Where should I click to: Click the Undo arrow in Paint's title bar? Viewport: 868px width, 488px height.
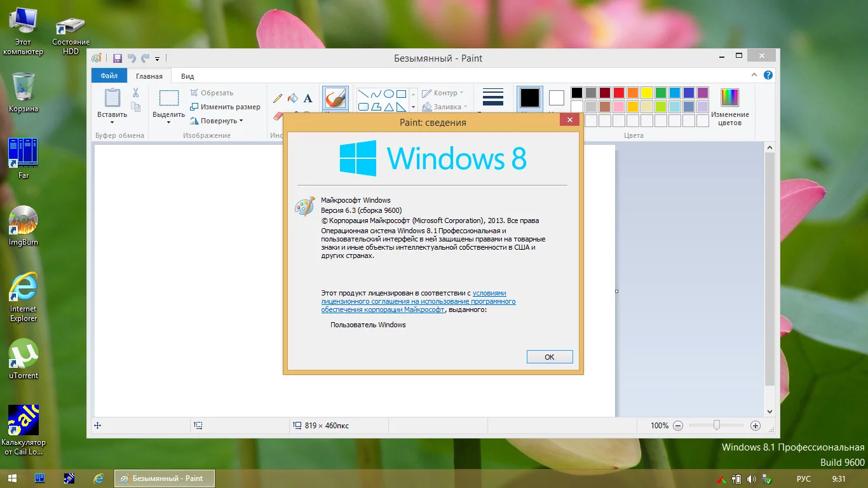(132, 58)
